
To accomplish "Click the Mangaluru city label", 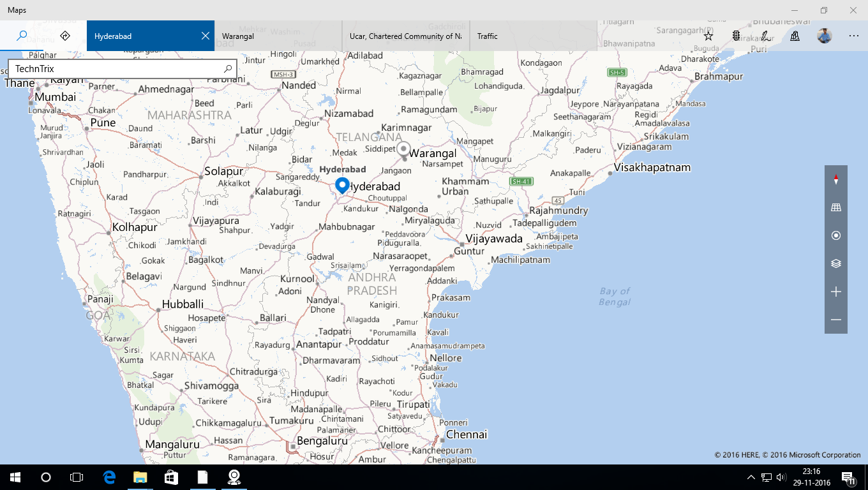I will pos(172,444).
